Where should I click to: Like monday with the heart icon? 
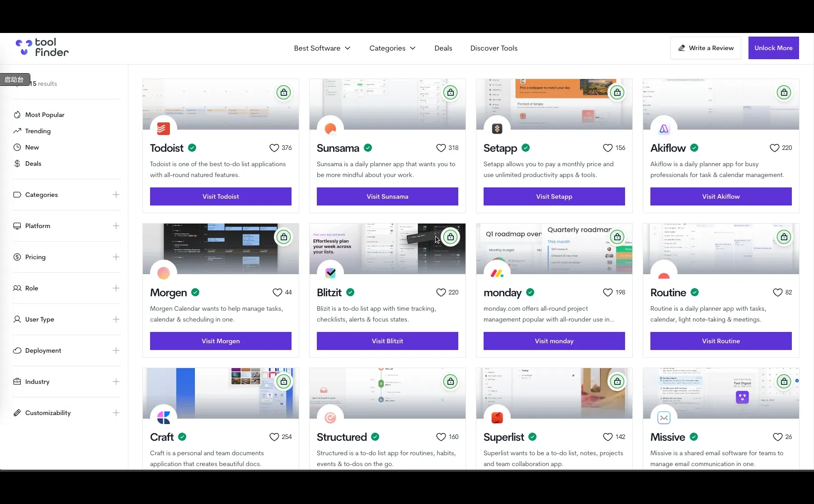click(607, 293)
